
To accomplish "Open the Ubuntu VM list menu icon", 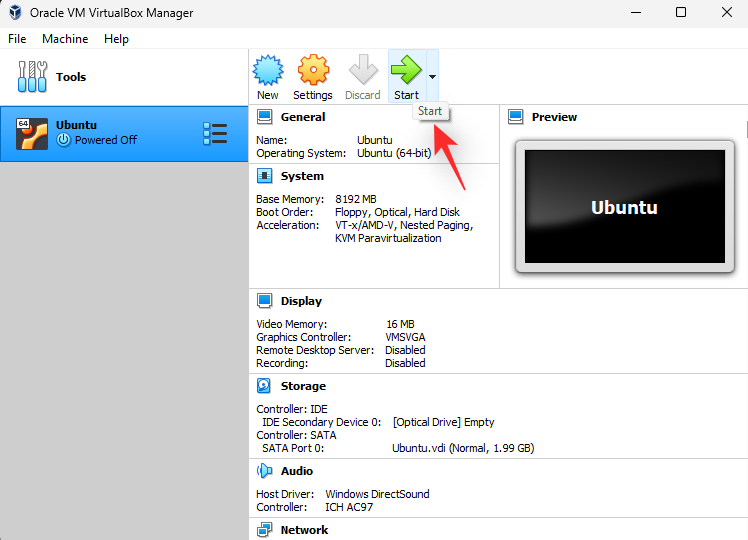I will pos(214,134).
